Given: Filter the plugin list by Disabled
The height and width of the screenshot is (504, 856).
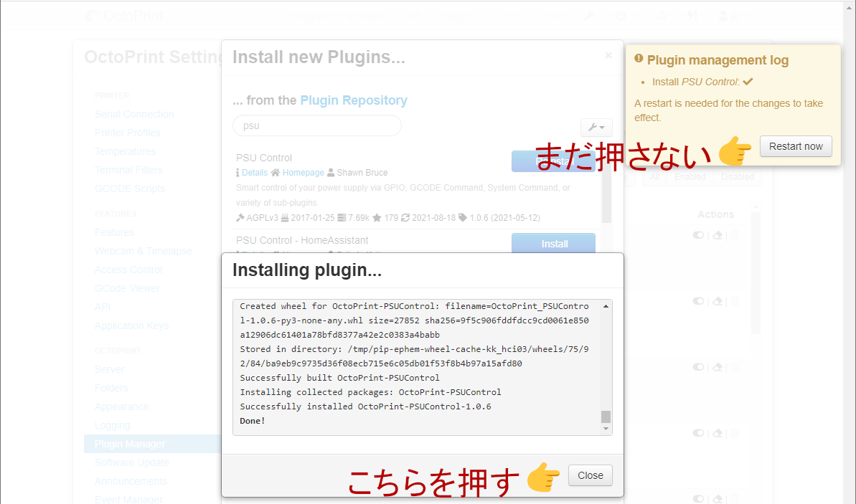Looking at the screenshot, I should point(737,177).
